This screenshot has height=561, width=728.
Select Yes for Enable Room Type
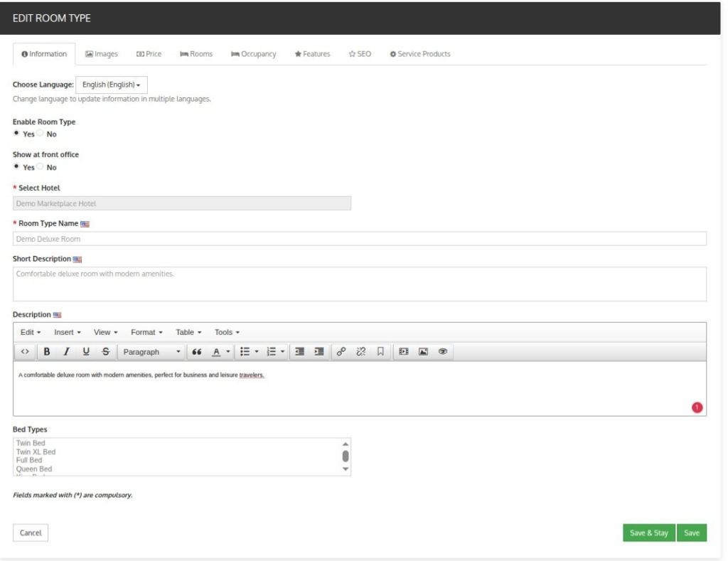click(x=16, y=133)
